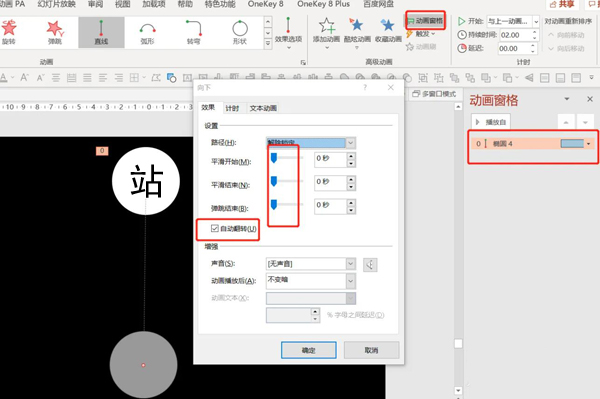
Task: Click 确定 to confirm the dialog
Action: (309, 350)
